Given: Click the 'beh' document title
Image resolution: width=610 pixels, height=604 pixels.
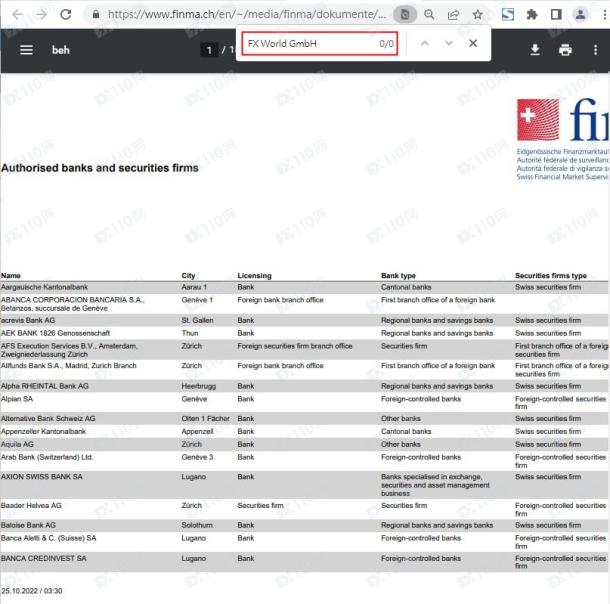Looking at the screenshot, I should (x=61, y=50).
